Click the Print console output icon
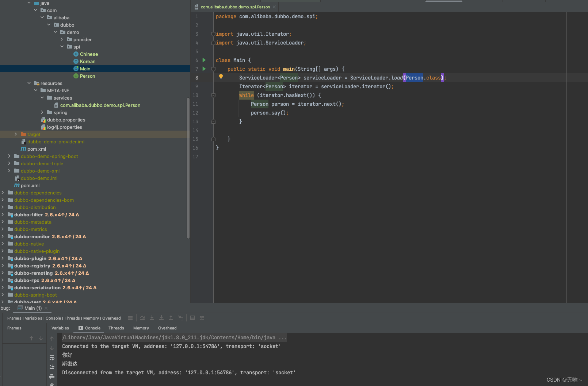The image size is (588, 386). coord(52,377)
